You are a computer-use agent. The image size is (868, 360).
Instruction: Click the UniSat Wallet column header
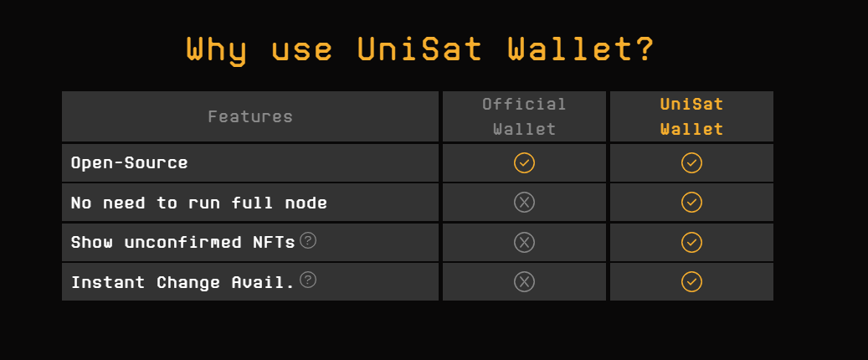[691, 116]
